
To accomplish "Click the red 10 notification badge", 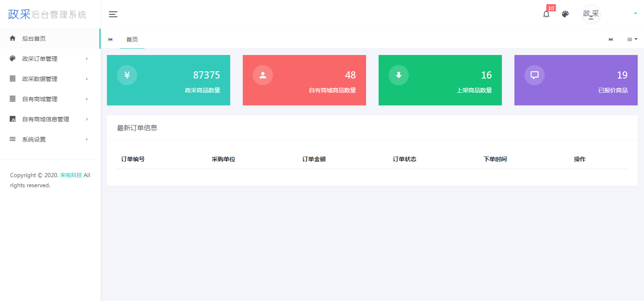I will click(x=551, y=8).
